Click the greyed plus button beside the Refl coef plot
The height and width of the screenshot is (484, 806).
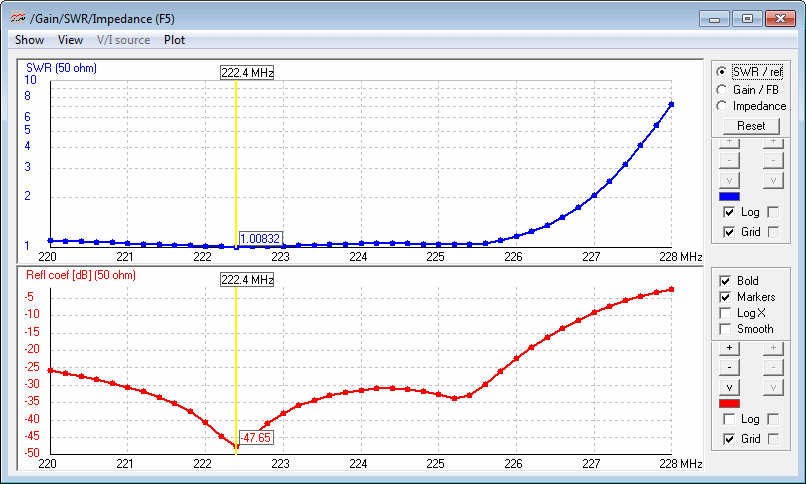[773, 348]
